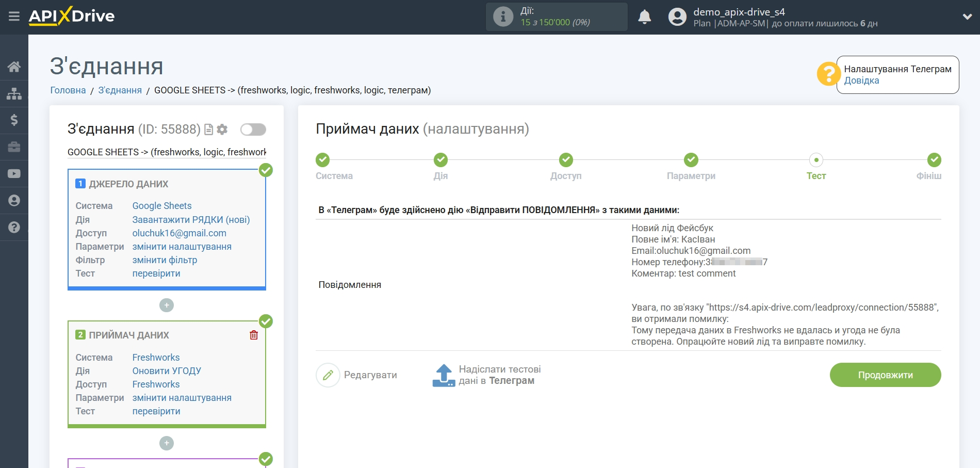Open the billing dollar icon

pos(14,120)
